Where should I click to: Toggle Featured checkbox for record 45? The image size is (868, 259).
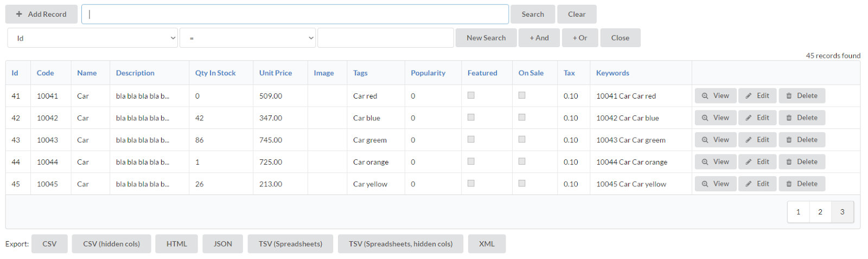(471, 184)
